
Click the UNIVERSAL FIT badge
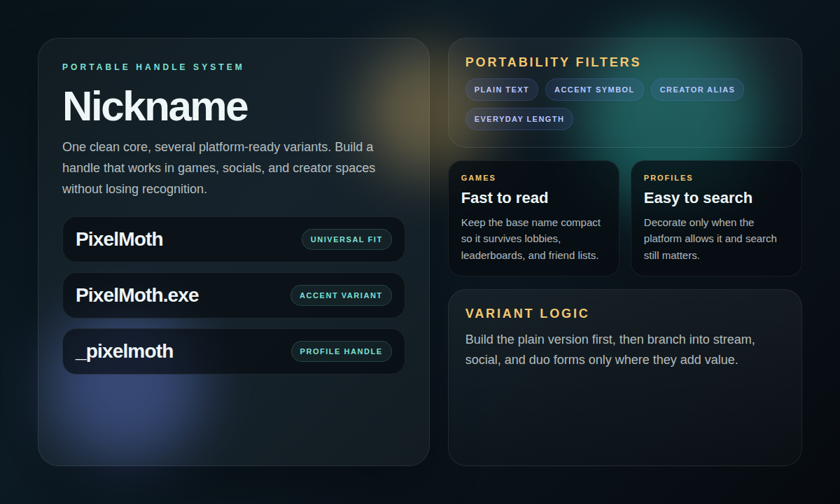click(x=346, y=239)
